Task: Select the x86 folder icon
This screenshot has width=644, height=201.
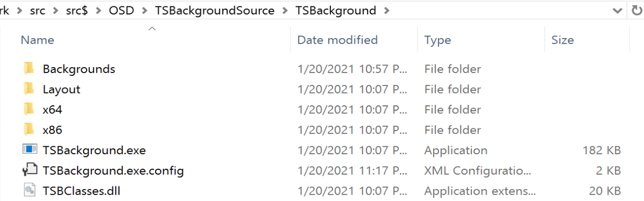Action: [x=29, y=130]
